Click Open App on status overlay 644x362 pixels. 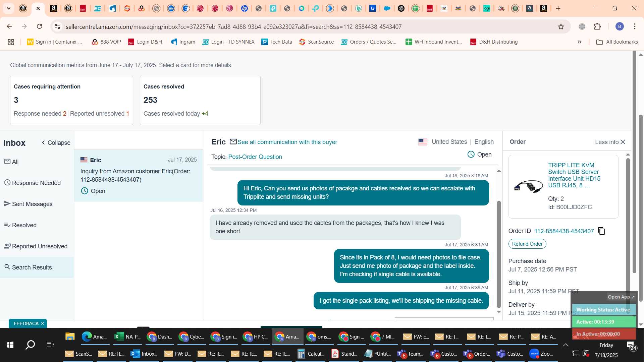coord(621,297)
